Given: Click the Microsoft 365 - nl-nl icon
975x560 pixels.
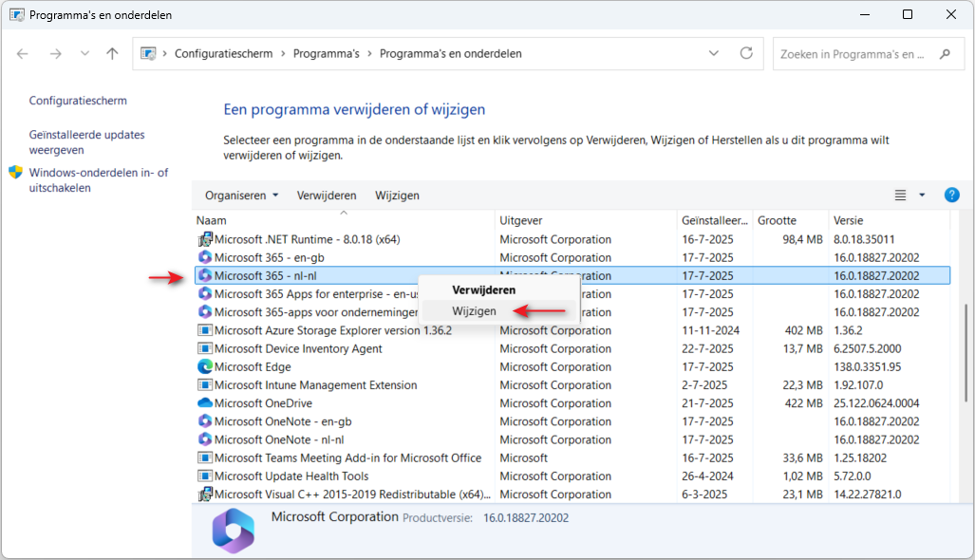Looking at the screenshot, I should click(204, 275).
